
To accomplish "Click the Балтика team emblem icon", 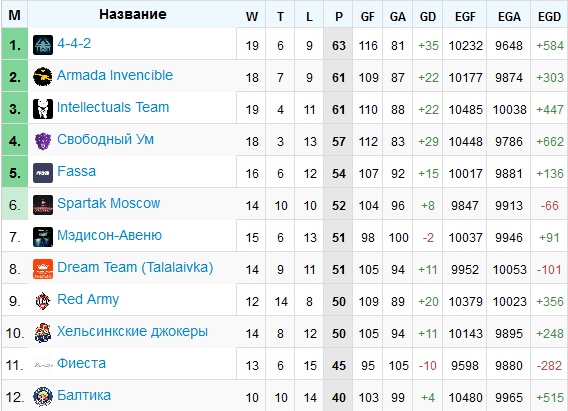I will point(43,397).
